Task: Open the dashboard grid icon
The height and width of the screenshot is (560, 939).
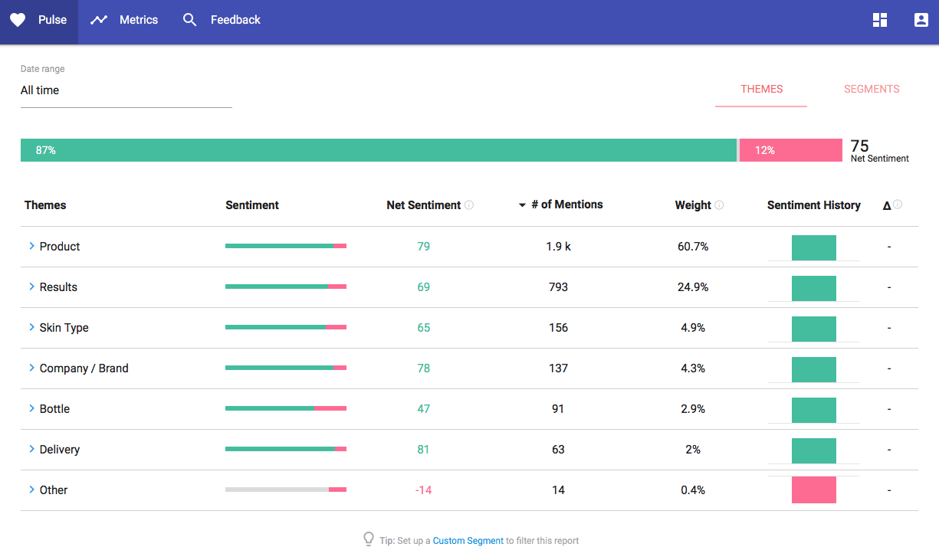Action: 880,21
